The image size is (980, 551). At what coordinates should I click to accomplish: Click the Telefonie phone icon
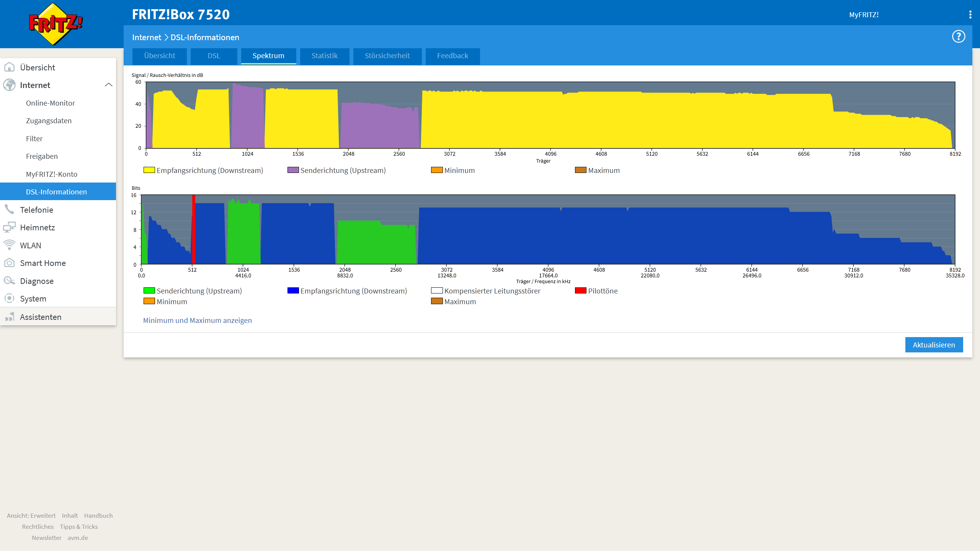[x=9, y=210]
